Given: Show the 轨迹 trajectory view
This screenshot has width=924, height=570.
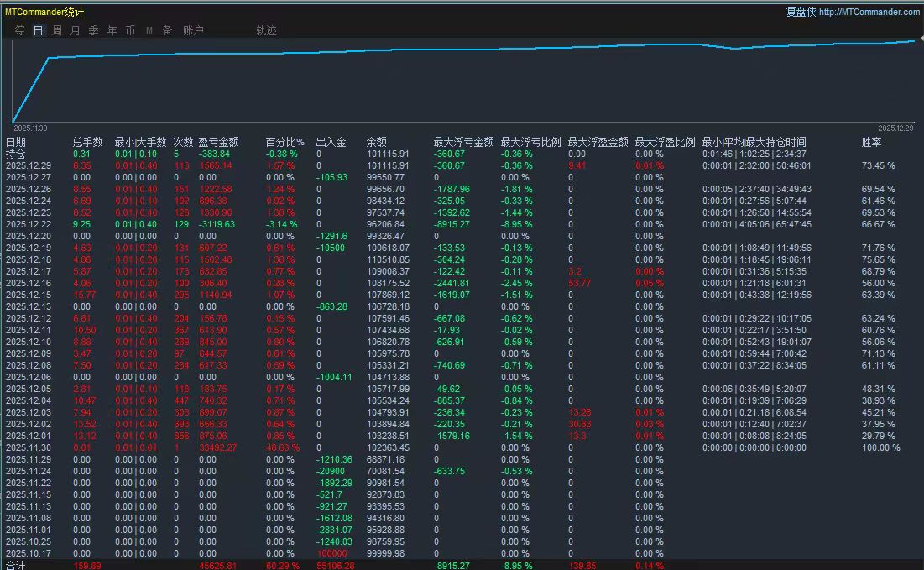Looking at the screenshot, I should [266, 30].
